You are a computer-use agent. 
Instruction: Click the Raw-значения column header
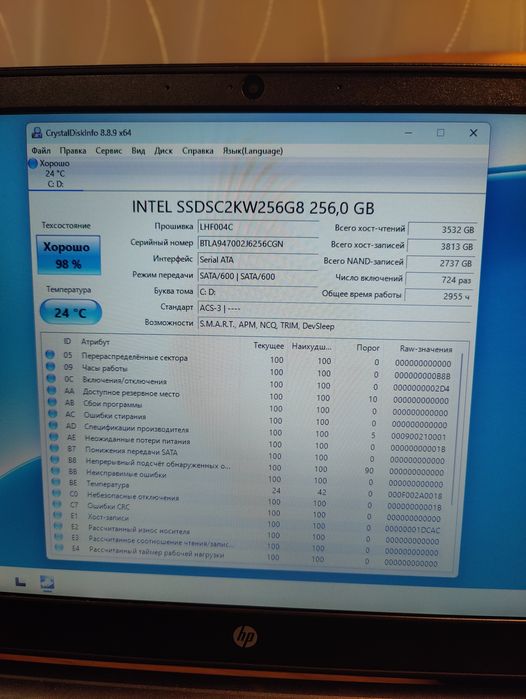point(426,350)
